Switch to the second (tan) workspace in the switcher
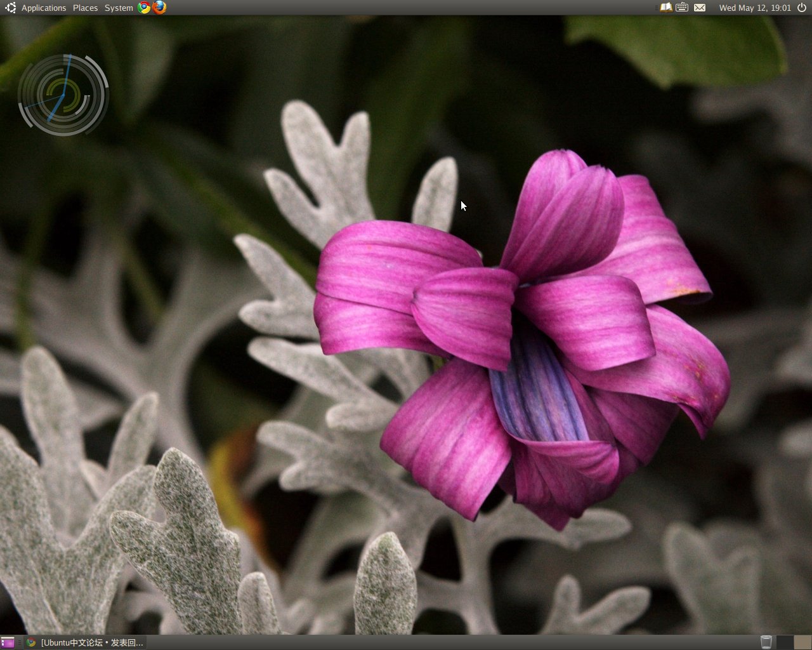 pos(802,642)
